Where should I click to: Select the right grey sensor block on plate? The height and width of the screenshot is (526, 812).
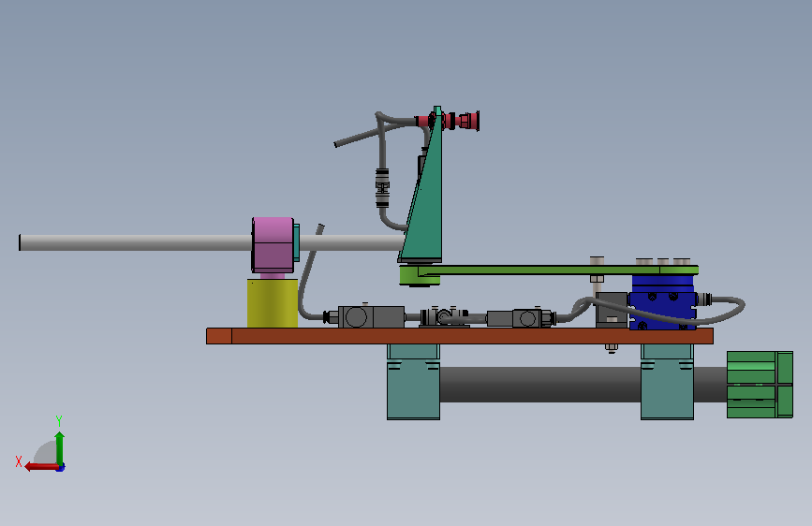(x=521, y=318)
